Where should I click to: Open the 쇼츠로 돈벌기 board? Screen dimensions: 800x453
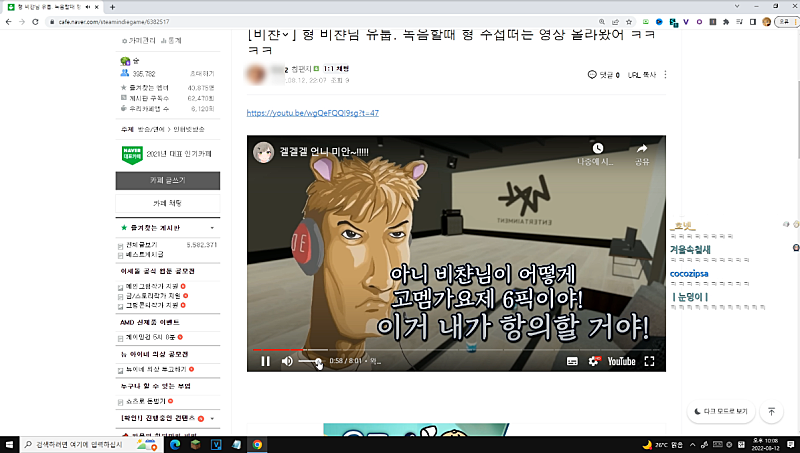pyautogui.click(x=145, y=401)
